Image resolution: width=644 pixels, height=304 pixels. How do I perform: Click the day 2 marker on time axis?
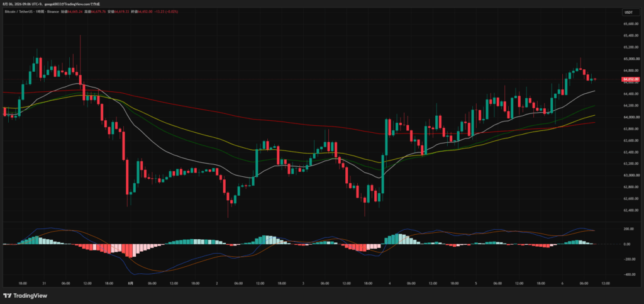click(216, 283)
